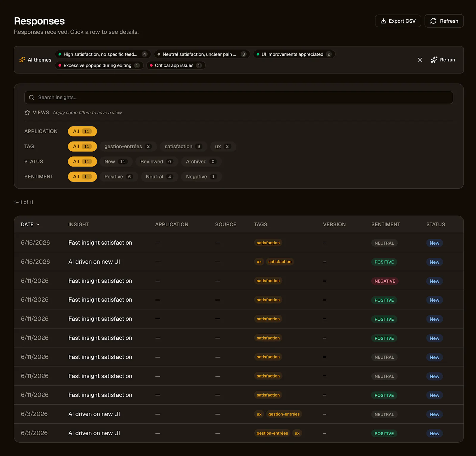Filter by satisfaction tag chip

pos(183,147)
